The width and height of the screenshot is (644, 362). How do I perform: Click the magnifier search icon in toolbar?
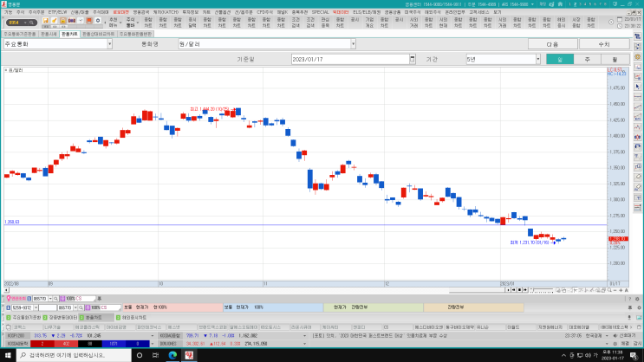(31, 23)
